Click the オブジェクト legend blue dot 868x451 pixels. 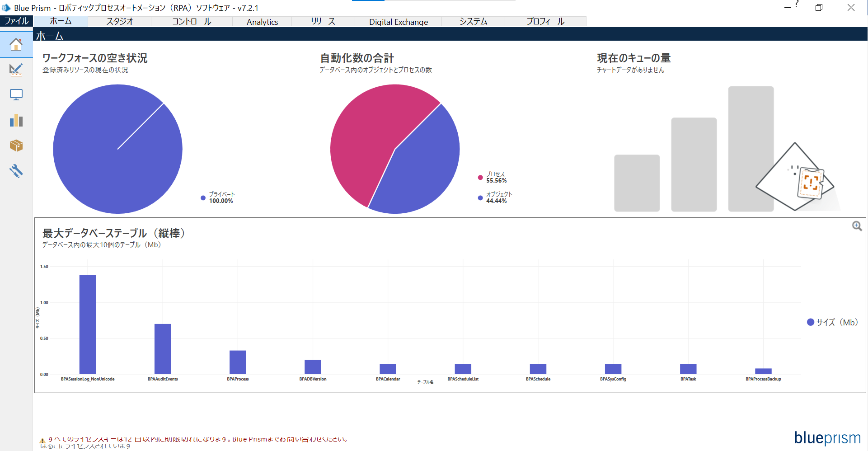[480, 198]
